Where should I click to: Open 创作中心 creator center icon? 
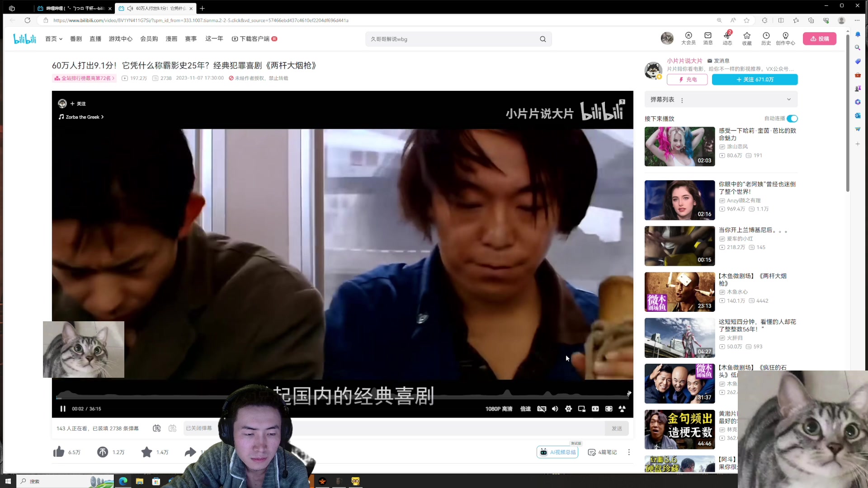coord(785,38)
